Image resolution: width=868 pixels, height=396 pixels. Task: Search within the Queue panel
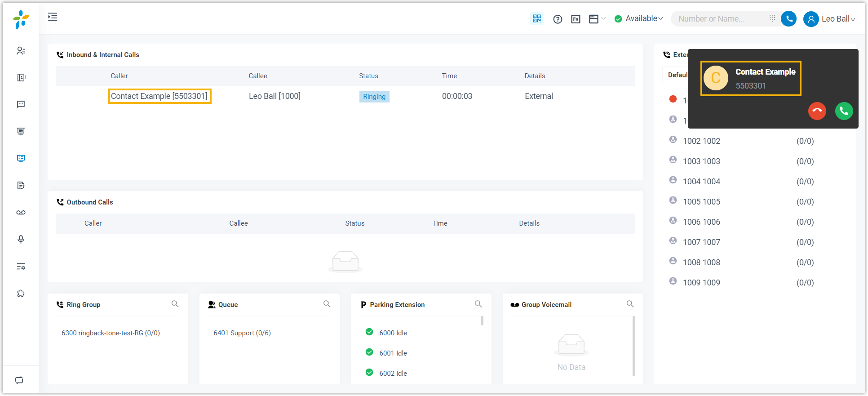(327, 304)
